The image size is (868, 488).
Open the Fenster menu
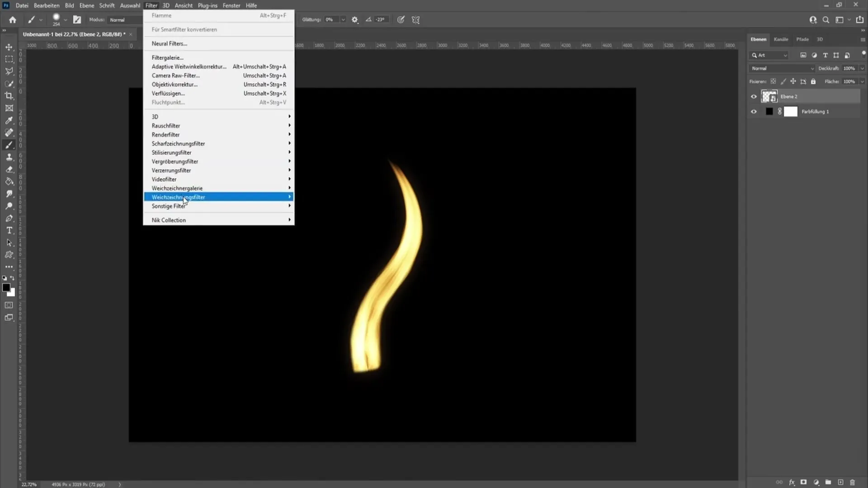tap(231, 5)
